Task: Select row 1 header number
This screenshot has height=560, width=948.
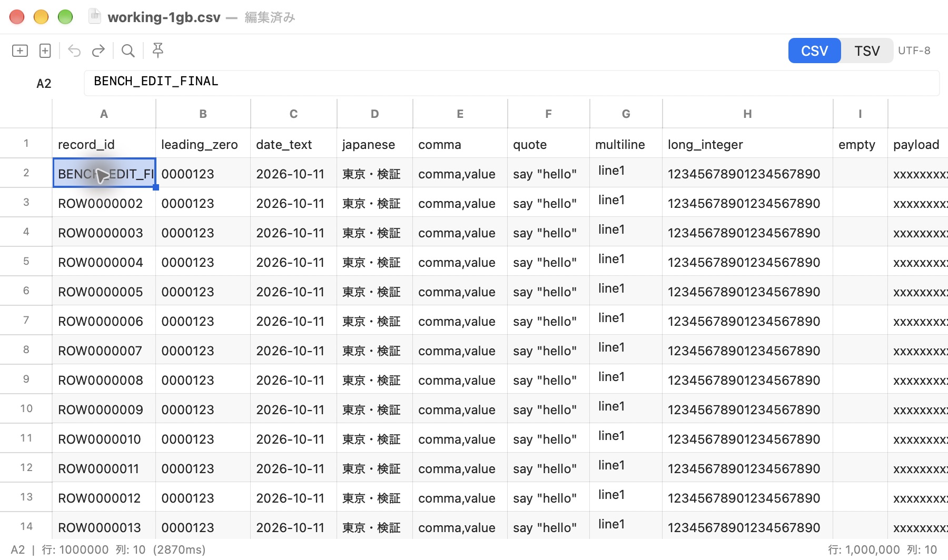Action: click(26, 143)
